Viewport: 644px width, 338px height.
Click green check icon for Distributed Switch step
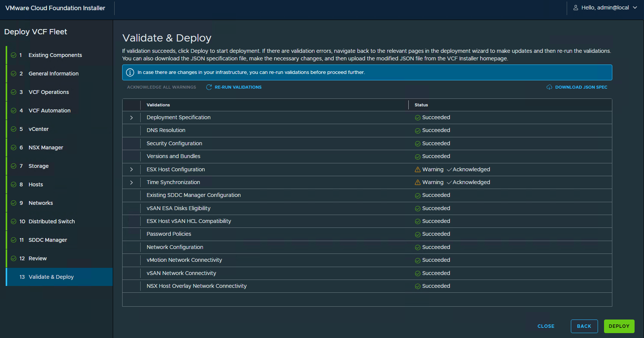point(14,221)
